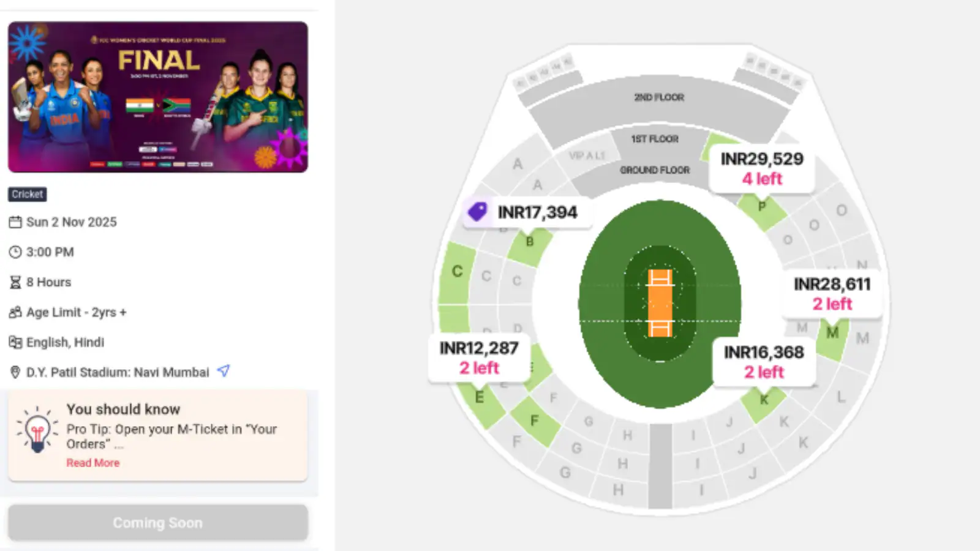The width and height of the screenshot is (980, 551).
Task: Click the hourglass icon beside 8 Hours
Action: 15,282
